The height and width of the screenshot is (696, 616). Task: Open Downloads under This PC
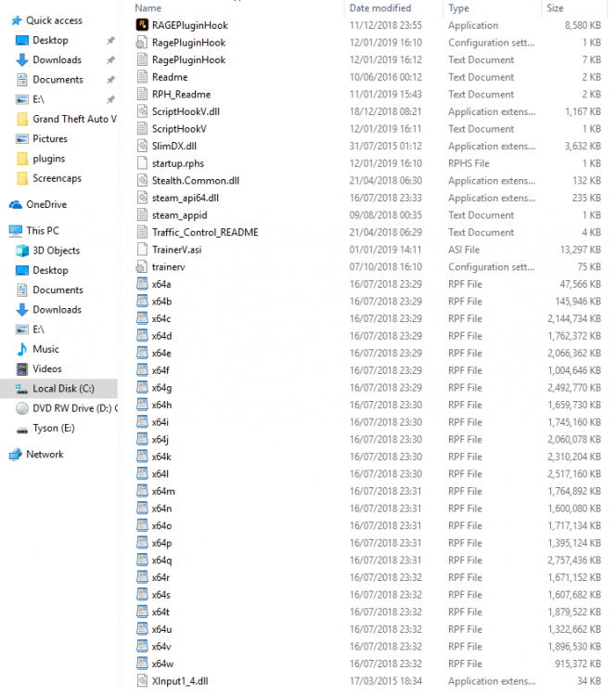pyautogui.click(x=58, y=309)
